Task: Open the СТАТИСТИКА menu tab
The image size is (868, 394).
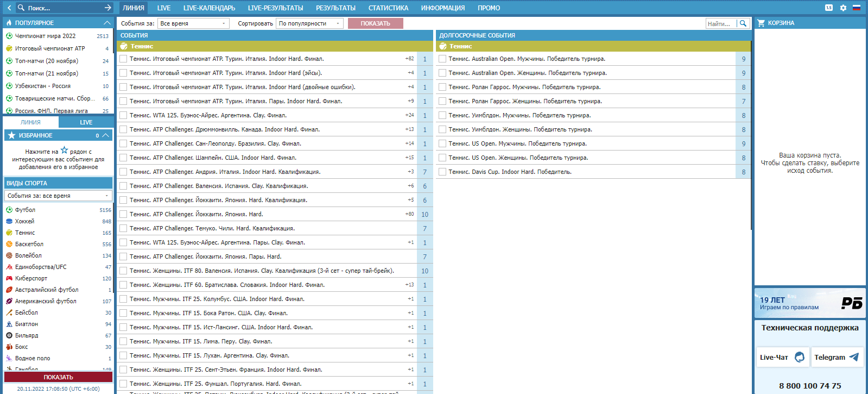Action: 388,8
